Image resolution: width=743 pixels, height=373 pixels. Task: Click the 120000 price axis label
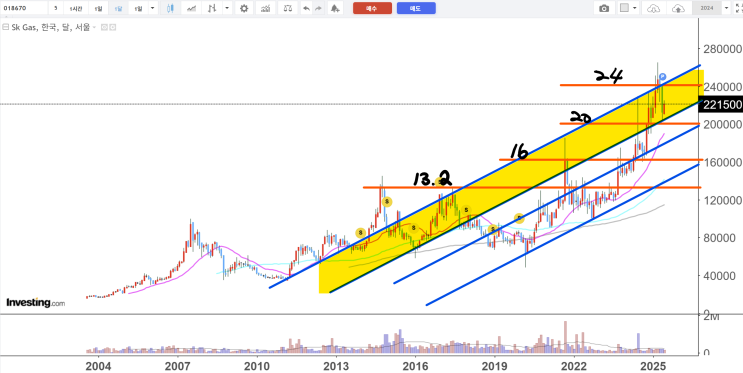(x=723, y=200)
